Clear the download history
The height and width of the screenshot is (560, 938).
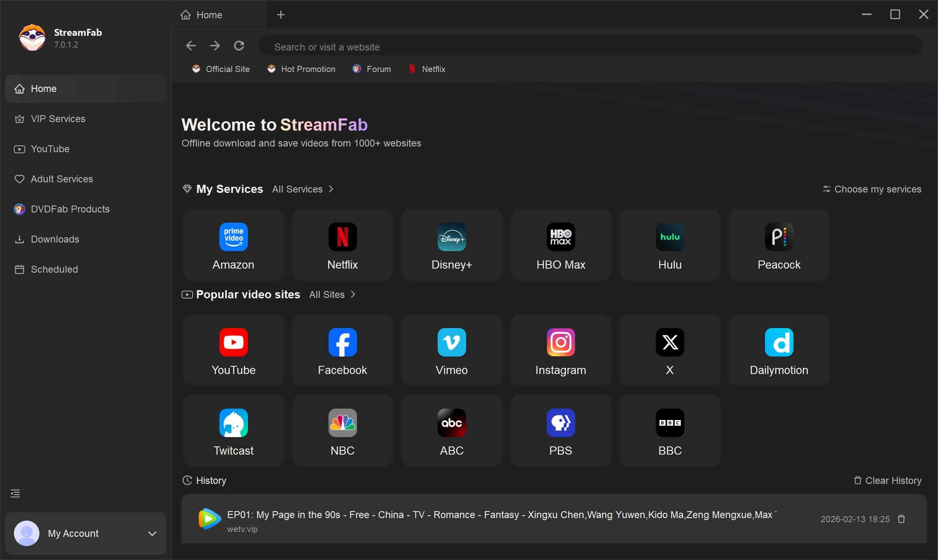tap(888, 481)
